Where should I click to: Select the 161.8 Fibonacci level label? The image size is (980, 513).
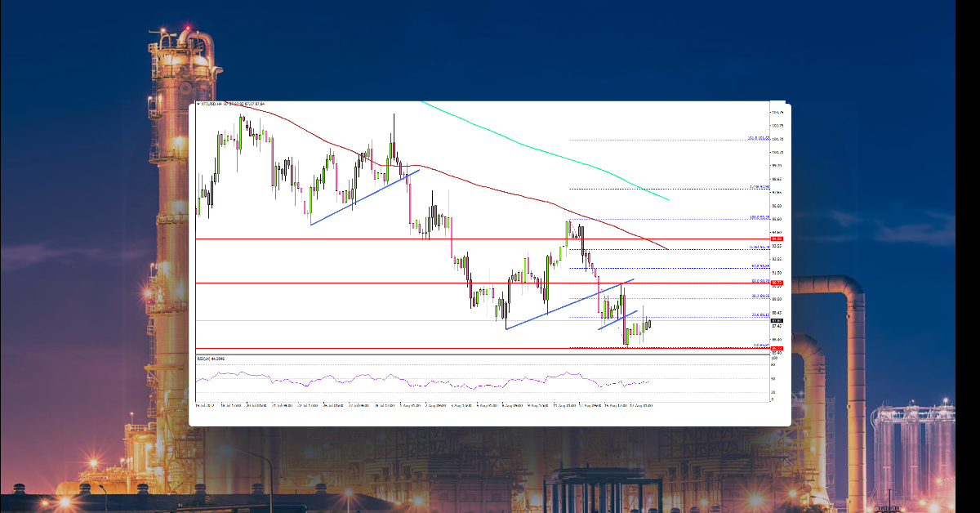(759, 139)
